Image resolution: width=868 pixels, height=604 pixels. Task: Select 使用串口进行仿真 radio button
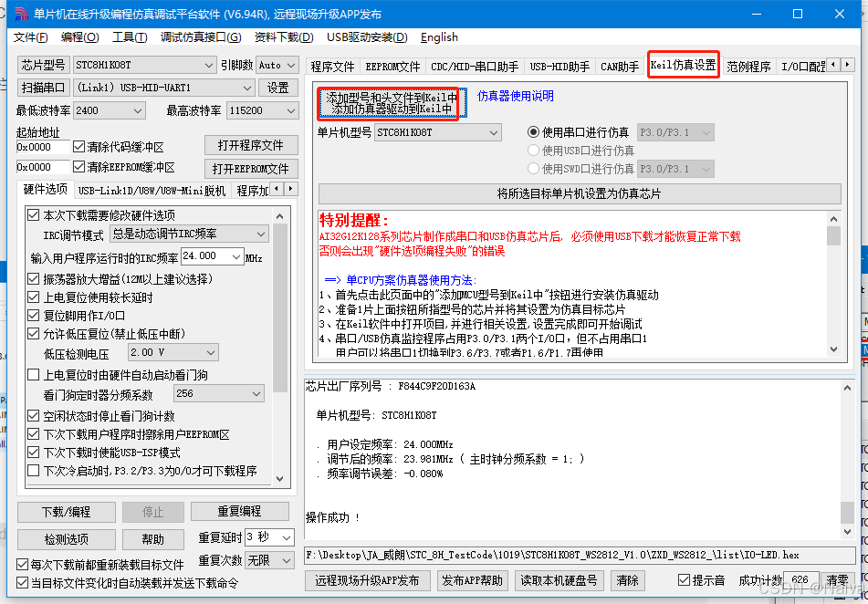[x=533, y=131]
